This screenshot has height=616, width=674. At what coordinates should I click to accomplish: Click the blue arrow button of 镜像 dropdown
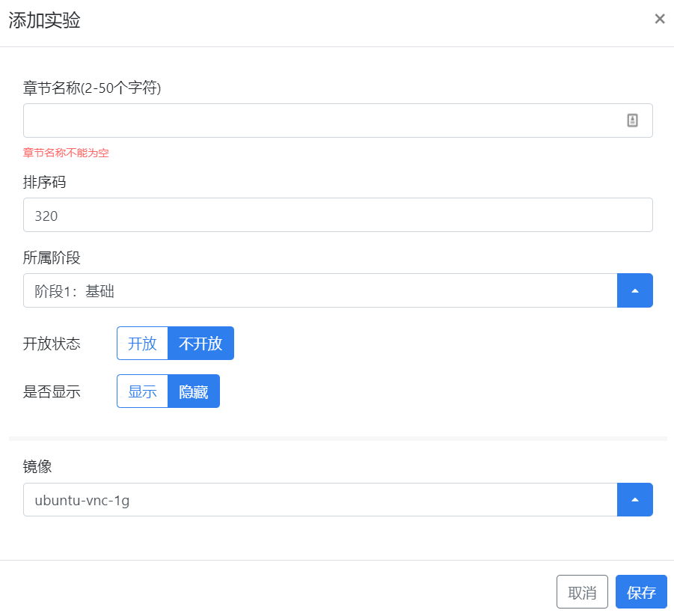pyautogui.click(x=634, y=500)
